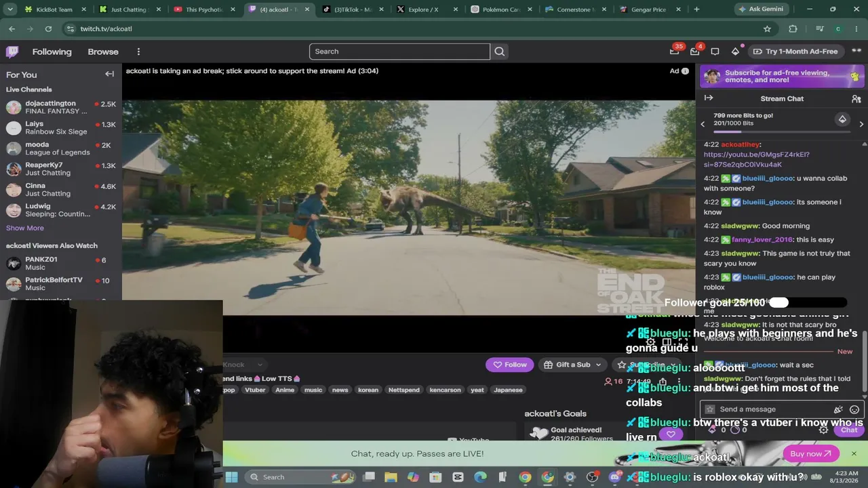868x488 pixels.
Task: Open Cinna's Just Chatting stream
Action: coord(61,189)
